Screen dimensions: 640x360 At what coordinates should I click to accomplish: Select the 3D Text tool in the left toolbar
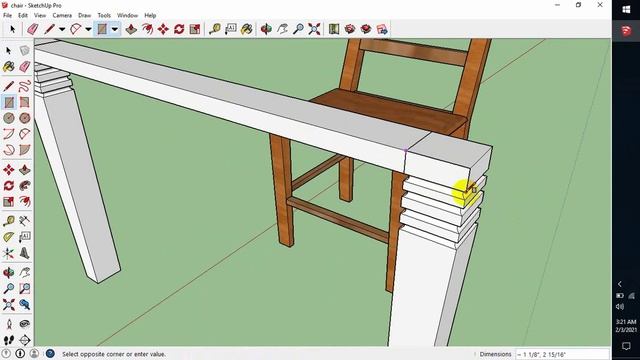tap(24, 253)
